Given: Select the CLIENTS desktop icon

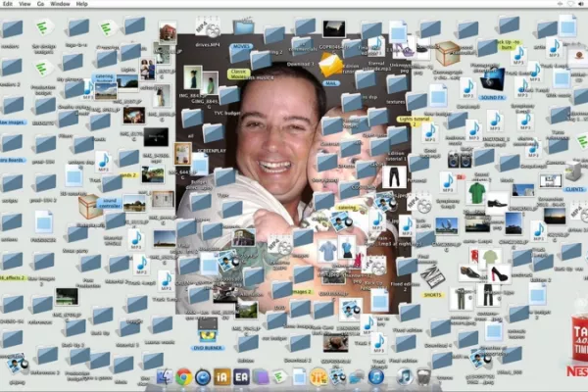Looking at the screenshot, I should tap(573, 172).
